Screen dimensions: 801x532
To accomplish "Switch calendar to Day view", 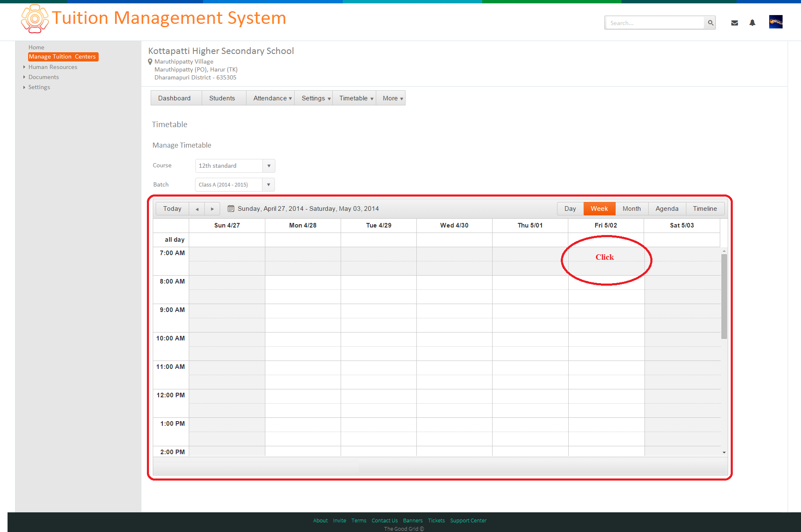I will pyautogui.click(x=570, y=209).
